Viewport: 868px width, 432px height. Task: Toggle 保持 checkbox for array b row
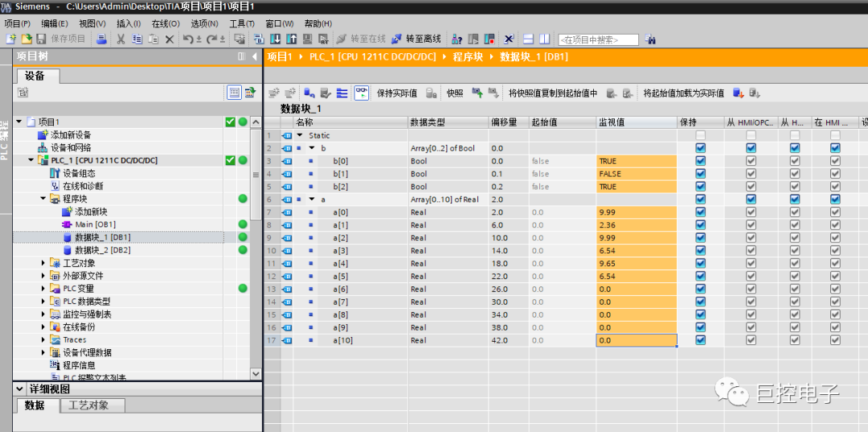point(701,148)
